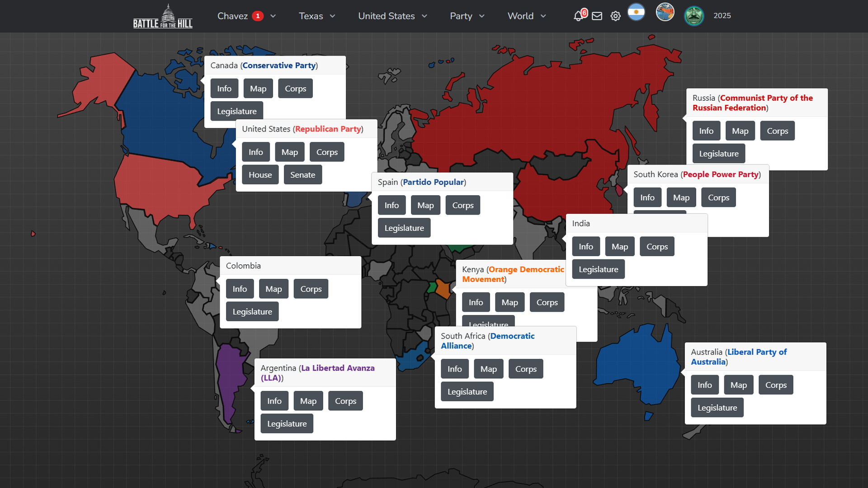Open Colombia's Map button

pos(274,289)
